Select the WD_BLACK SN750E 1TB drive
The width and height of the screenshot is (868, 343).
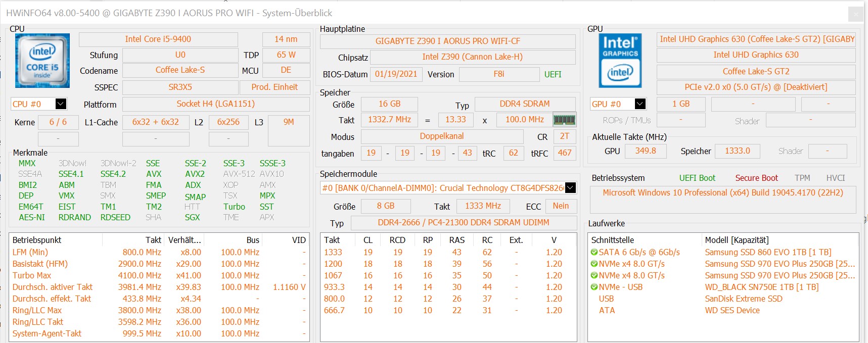coord(723,287)
